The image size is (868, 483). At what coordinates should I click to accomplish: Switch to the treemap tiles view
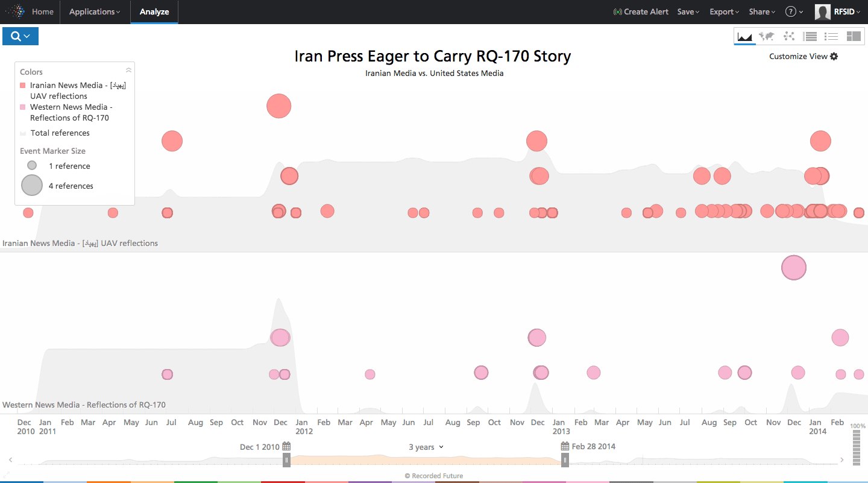point(854,36)
